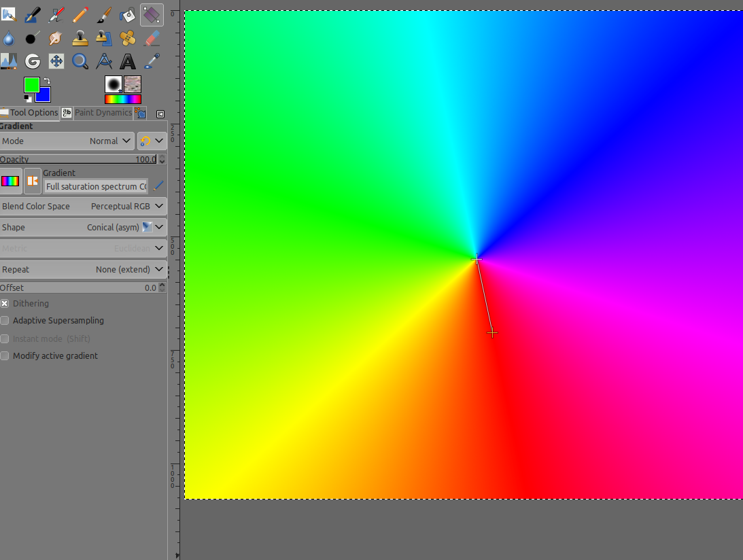The width and height of the screenshot is (743, 560).
Task: Select the Color Picker eyedropper tool
Action: pos(152,61)
